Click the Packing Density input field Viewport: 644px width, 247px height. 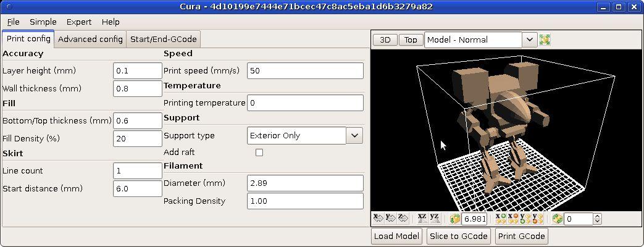click(305, 201)
